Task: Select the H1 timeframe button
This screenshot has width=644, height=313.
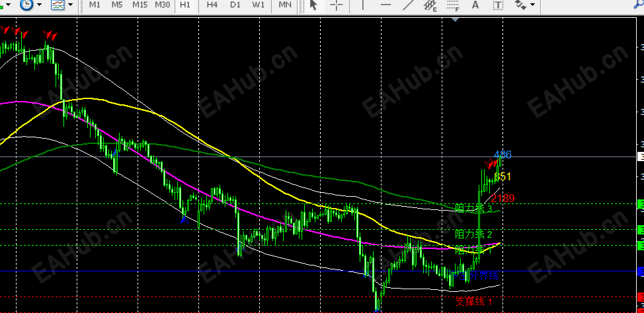Action: pyautogui.click(x=185, y=5)
